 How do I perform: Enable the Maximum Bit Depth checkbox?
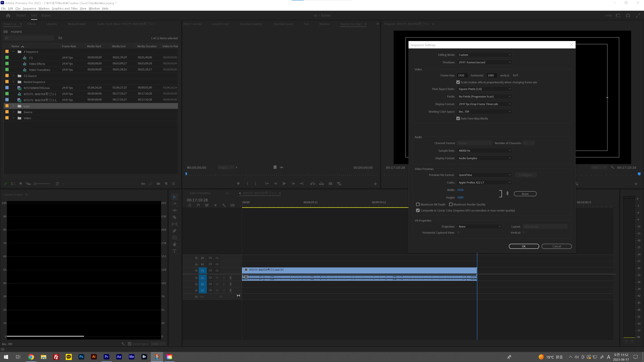[418, 204]
